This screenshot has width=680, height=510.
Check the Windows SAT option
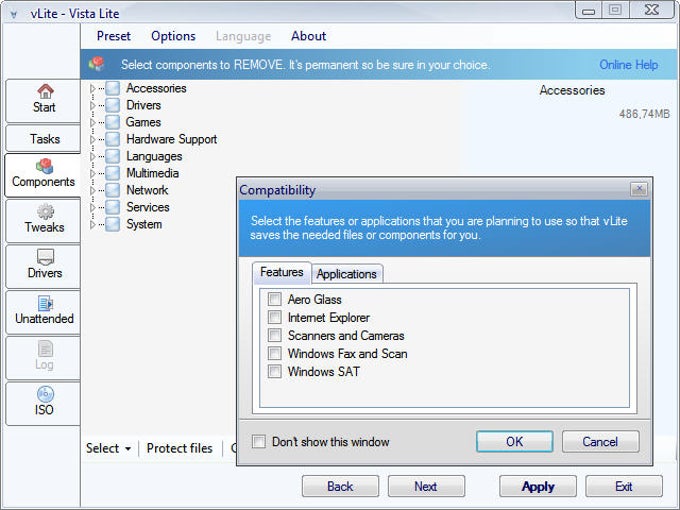click(x=274, y=371)
